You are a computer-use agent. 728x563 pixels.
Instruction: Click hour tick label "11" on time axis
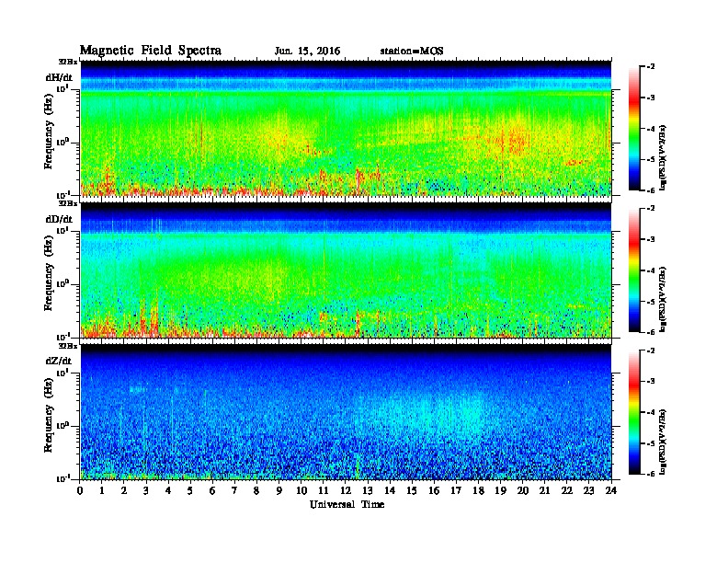click(x=324, y=491)
